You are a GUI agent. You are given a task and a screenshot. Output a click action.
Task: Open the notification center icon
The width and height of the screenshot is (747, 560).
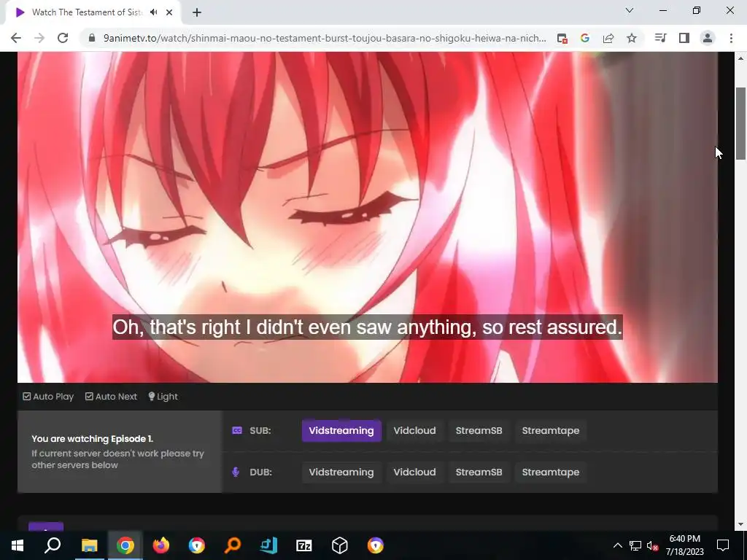pos(723,545)
